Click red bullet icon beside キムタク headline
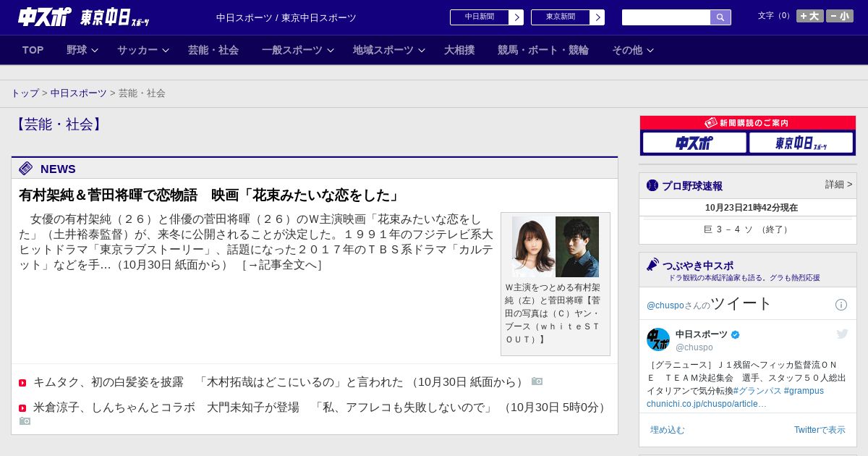This screenshot has width=868, height=456. [22, 383]
